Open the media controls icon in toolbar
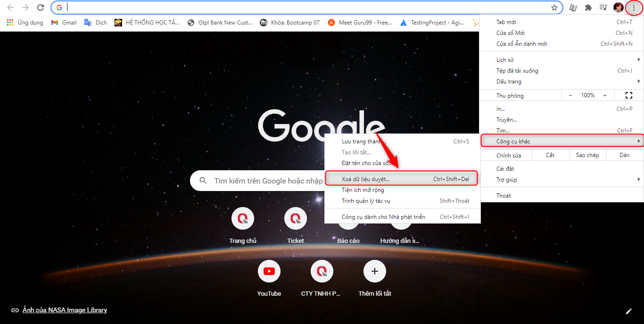Image resolution: width=644 pixels, height=324 pixels. tap(603, 8)
